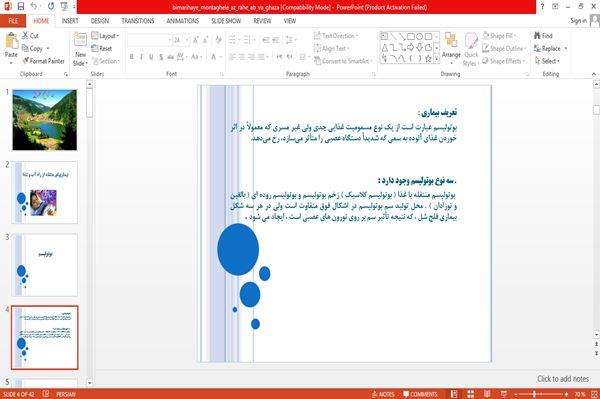Screen dimensions: 600x399
Task: Open the Font Color dropdown
Action: coord(220,57)
